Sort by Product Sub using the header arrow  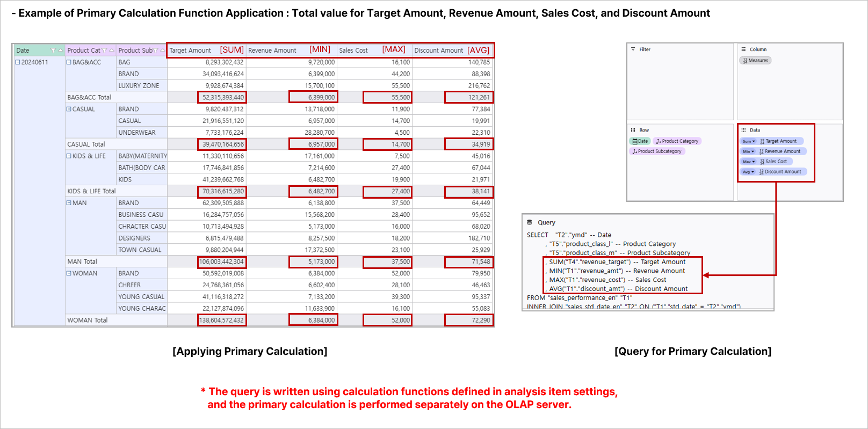pyautogui.click(x=163, y=50)
